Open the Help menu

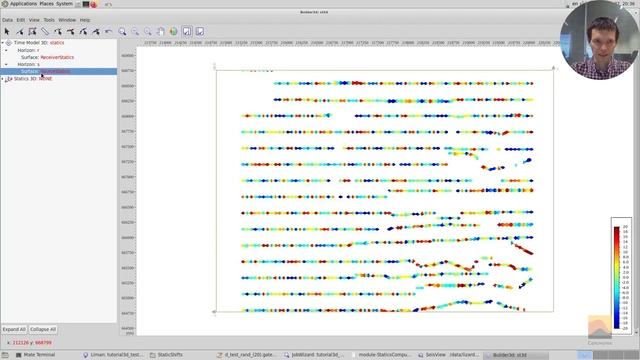tap(84, 20)
